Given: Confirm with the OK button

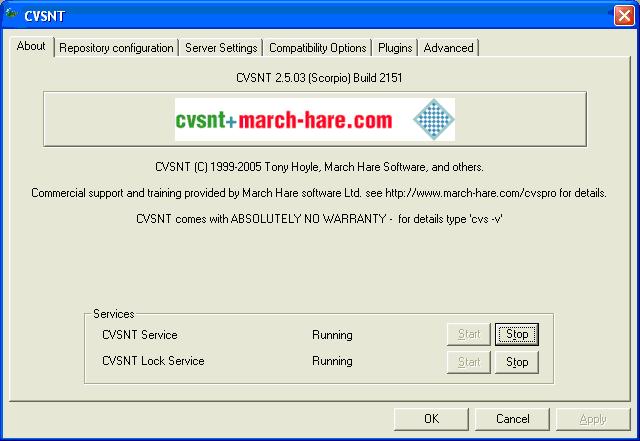Looking at the screenshot, I should pos(431,419).
